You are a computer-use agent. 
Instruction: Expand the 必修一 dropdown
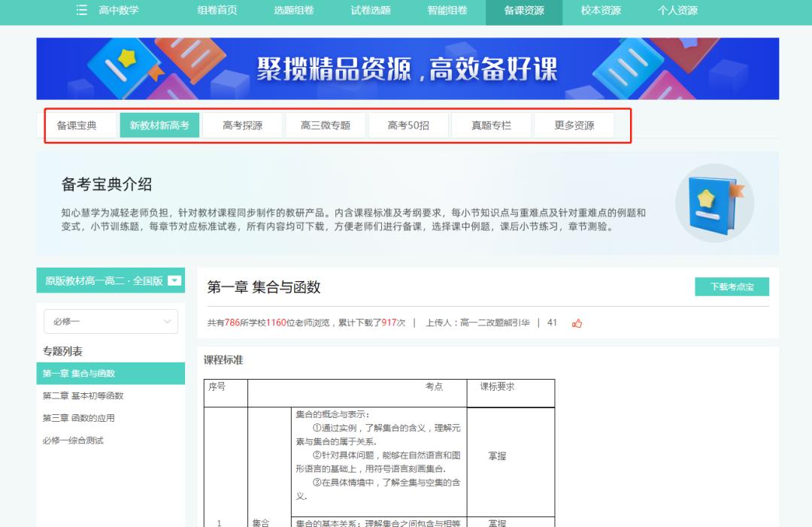(x=110, y=321)
